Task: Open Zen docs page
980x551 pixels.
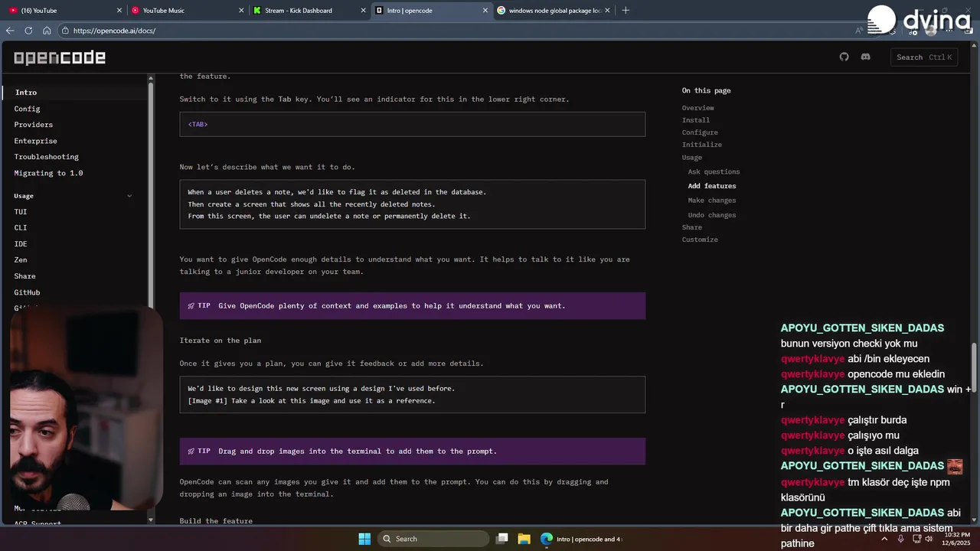Action: (20, 260)
